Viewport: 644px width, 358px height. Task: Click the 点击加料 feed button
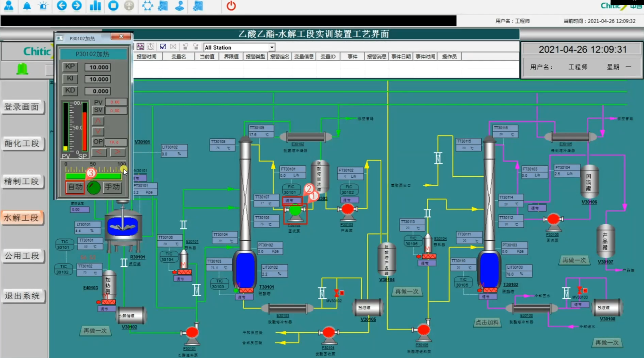[x=487, y=322]
